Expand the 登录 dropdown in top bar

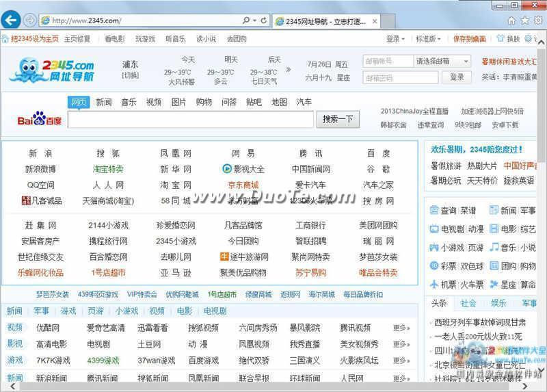[x=396, y=39]
